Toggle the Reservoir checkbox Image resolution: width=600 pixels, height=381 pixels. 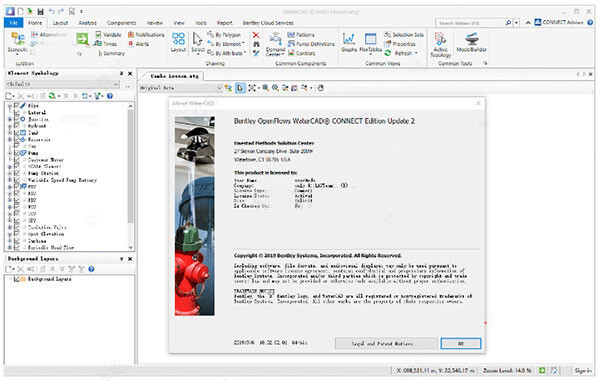tap(17, 139)
